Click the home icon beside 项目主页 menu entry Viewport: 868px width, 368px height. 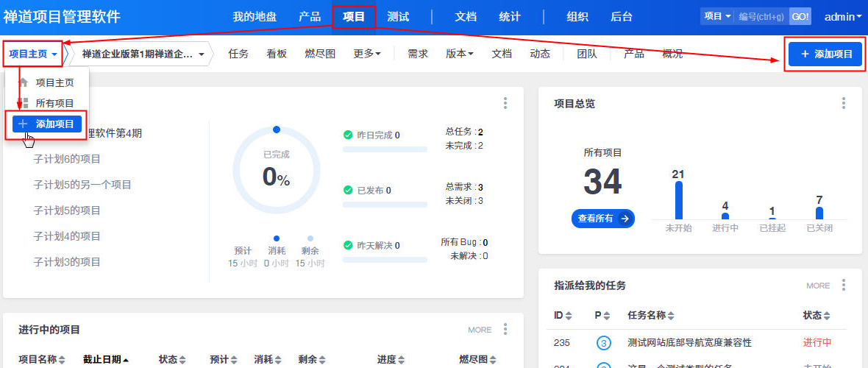click(23, 82)
